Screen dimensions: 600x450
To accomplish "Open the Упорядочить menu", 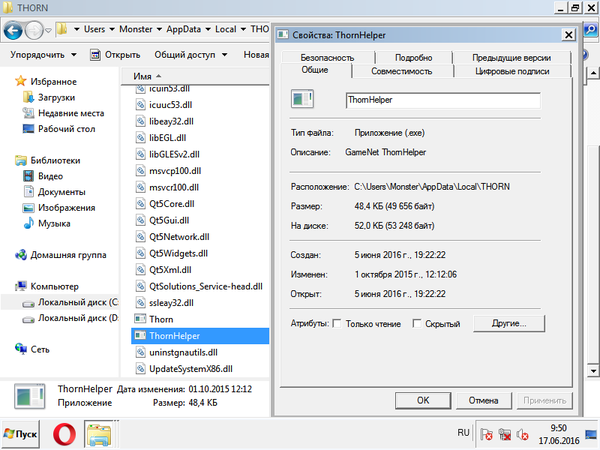I will coord(43,55).
